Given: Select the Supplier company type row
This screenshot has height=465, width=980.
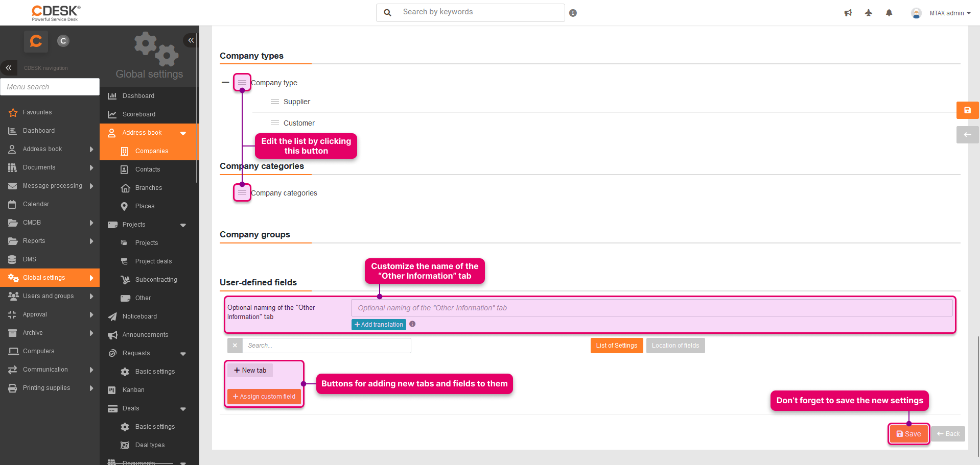Looking at the screenshot, I should tap(296, 102).
